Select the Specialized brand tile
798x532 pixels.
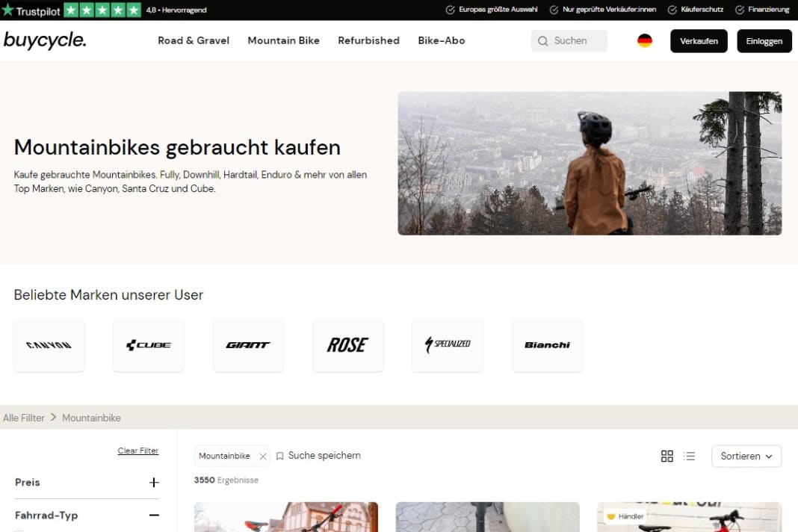(x=447, y=344)
